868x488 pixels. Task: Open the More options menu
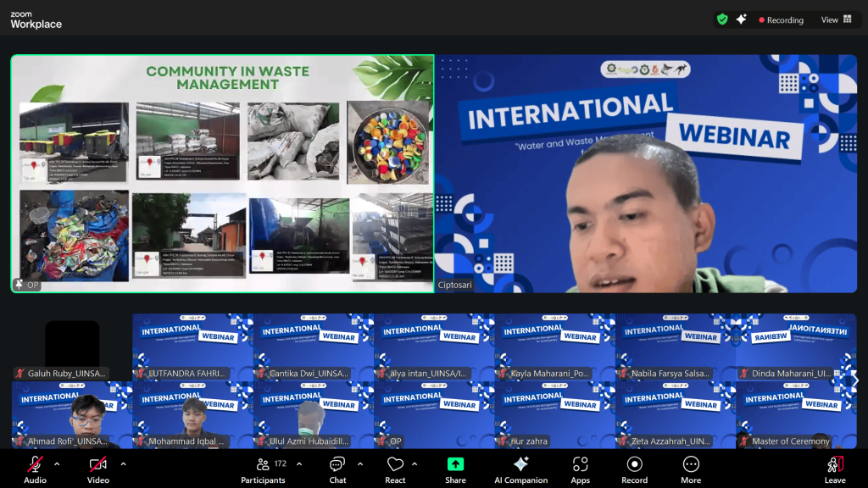click(x=691, y=468)
